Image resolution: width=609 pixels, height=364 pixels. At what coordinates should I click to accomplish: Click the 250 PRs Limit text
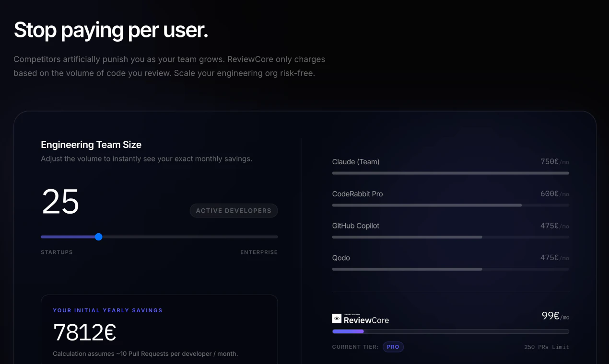pos(547,347)
